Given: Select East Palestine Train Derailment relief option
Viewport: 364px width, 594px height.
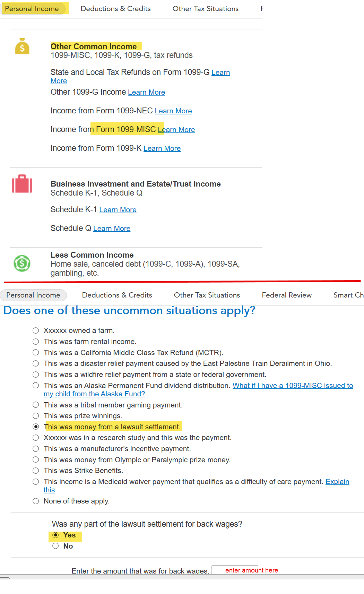Looking at the screenshot, I should [x=36, y=363].
